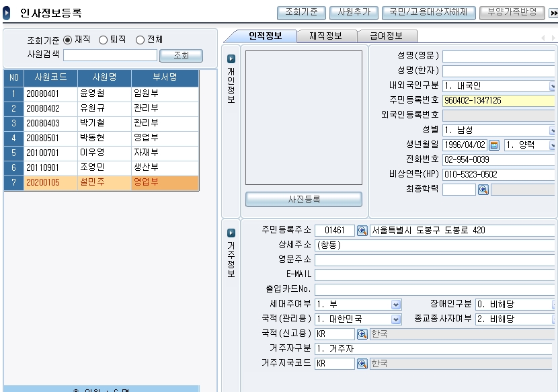The width and height of the screenshot is (558, 392).
Task: Select the 재직 radio button
Action: pyautogui.click(x=67, y=40)
